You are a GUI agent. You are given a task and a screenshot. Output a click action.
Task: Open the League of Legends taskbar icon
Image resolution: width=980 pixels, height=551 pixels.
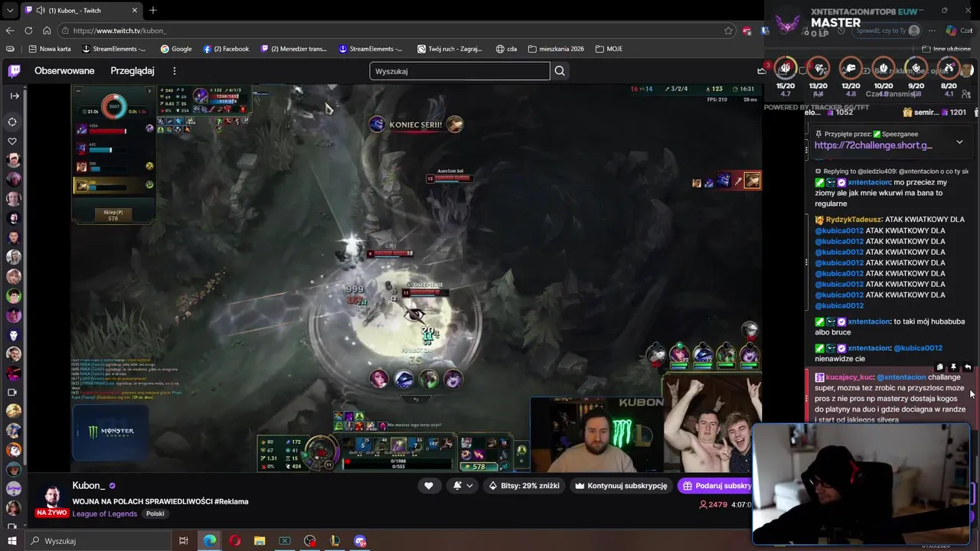(335, 541)
